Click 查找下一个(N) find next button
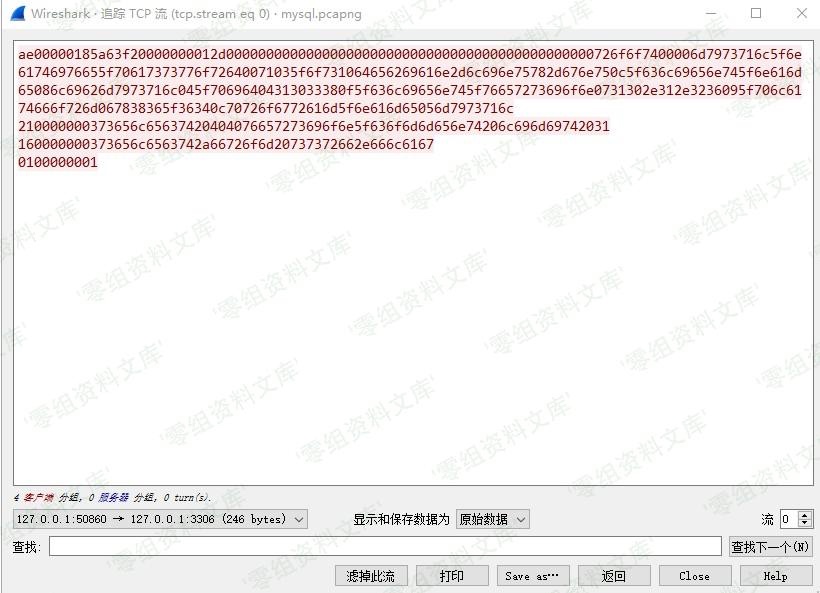This screenshot has width=820, height=593. point(771,547)
